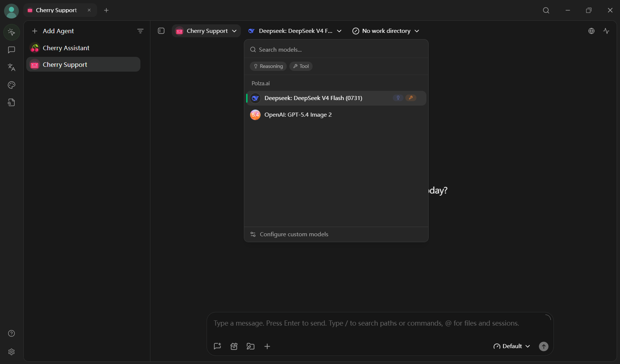
Task: Open the No work directory dropdown
Action: pos(386,31)
